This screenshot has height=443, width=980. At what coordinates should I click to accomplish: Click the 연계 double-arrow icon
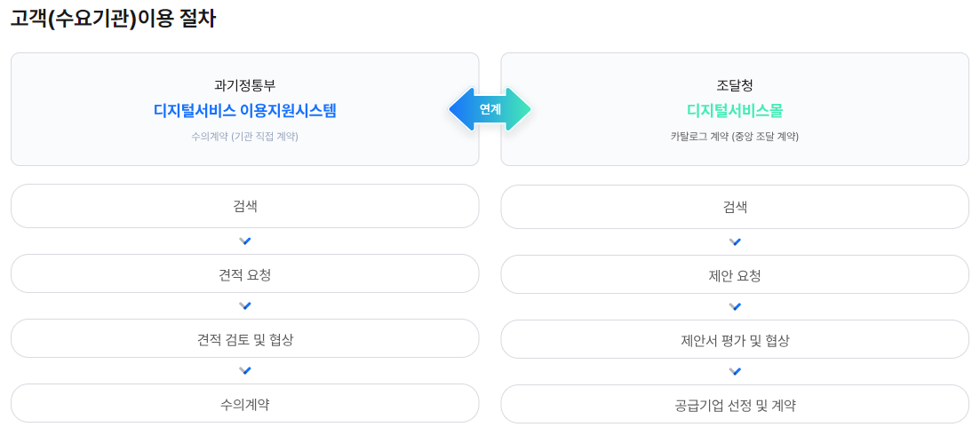tap(490, 109)
